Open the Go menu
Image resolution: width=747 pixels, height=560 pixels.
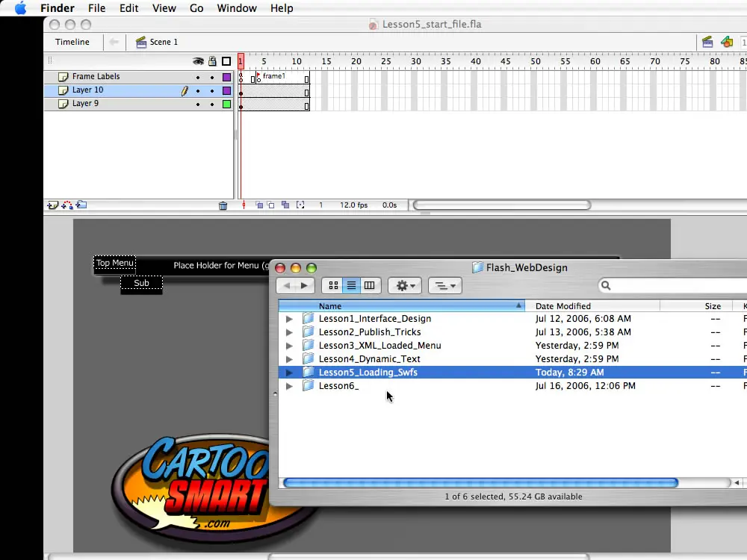point(196,8)
